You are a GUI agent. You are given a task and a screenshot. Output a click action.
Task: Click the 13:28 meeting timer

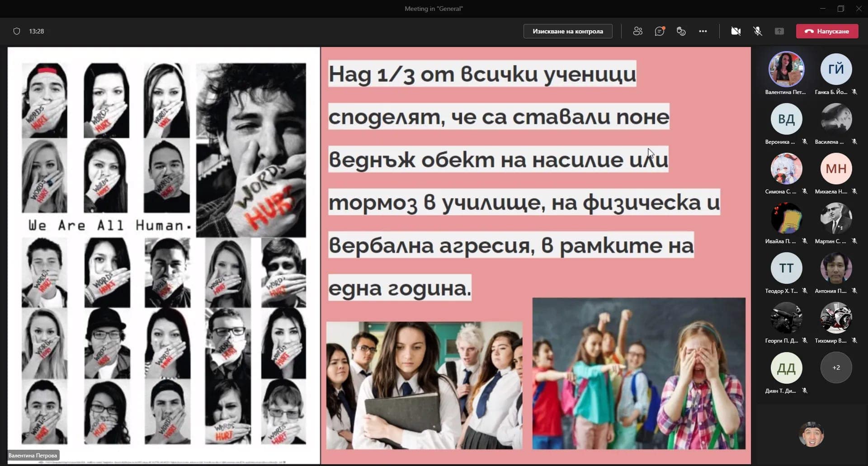click(37, 31)
